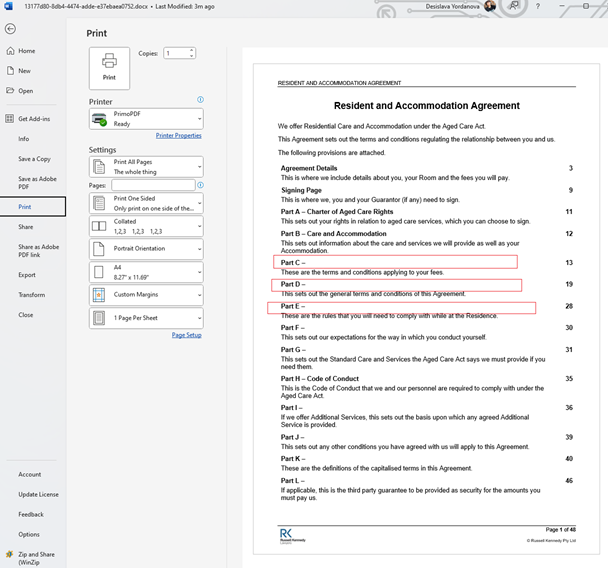Increase copies with the up stepper arrow

pyautogui.click(x=192, y=50)
